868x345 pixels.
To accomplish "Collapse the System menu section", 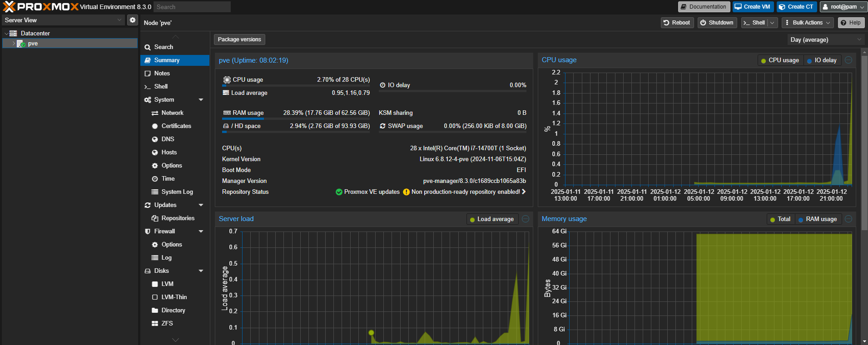I will coord(201,100).
